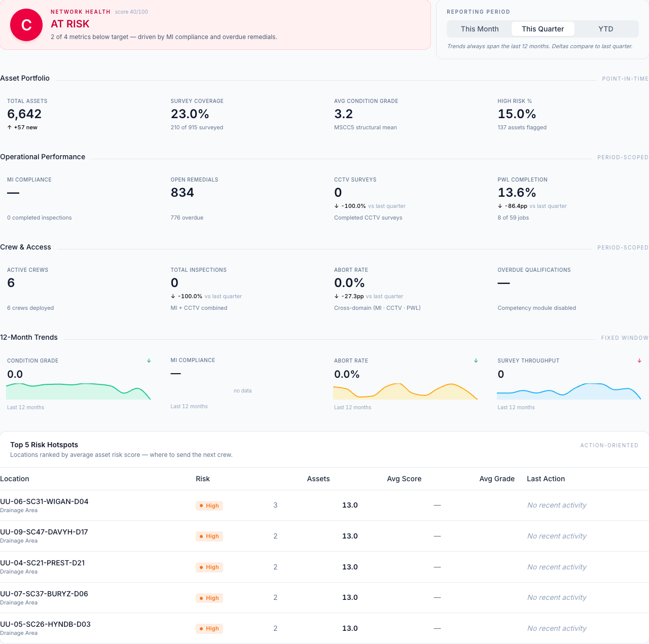Click the Avg Condition Grade value 3.2
Screen dimensions: 649x644
coord(343,114)
